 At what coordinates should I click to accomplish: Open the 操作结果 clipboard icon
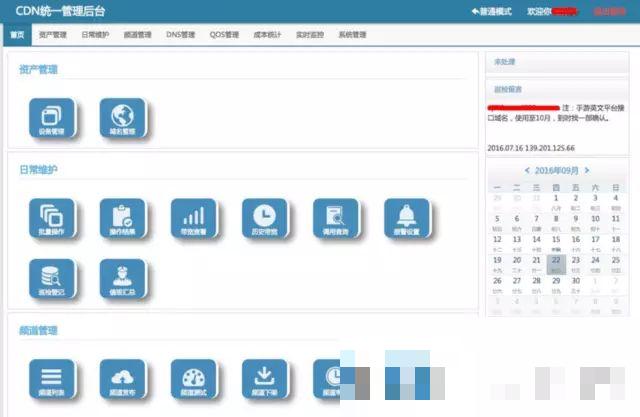click(122, 218)
